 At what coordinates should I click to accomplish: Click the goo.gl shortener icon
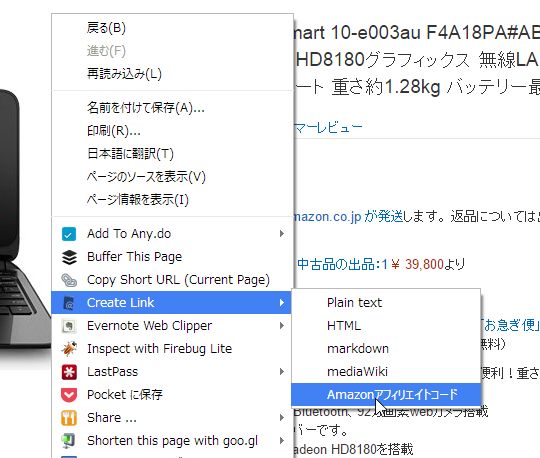click(x=68, y=441)
